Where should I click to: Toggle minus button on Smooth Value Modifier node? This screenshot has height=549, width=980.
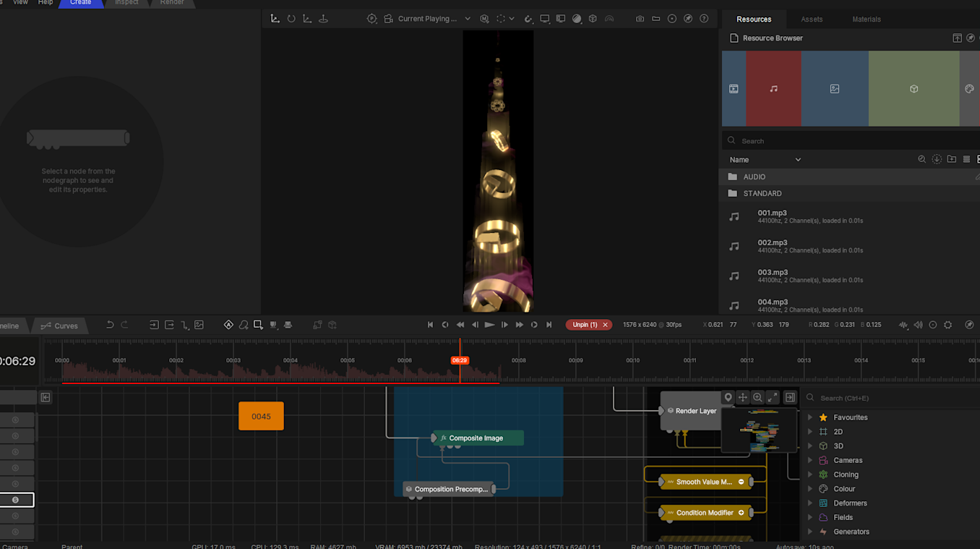coord(741,482)
